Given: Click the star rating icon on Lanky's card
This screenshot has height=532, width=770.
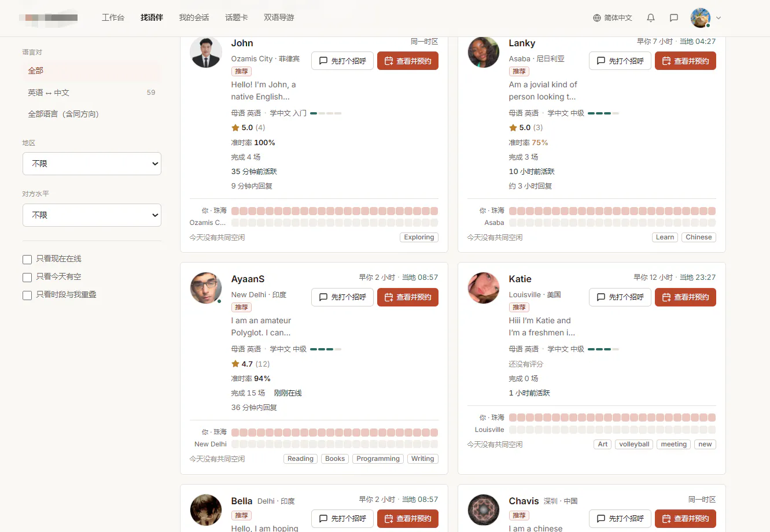Looking at the screenshot, I should pos(513,128).
